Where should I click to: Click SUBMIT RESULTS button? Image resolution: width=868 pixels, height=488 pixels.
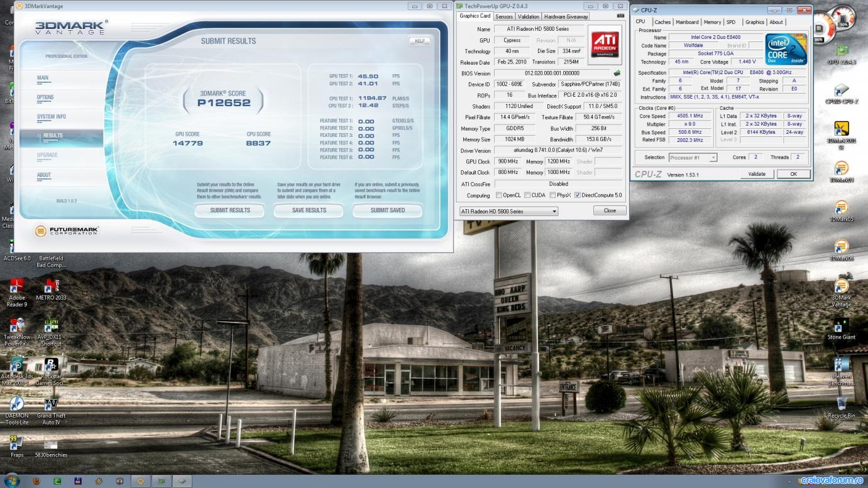pos(229,210)
